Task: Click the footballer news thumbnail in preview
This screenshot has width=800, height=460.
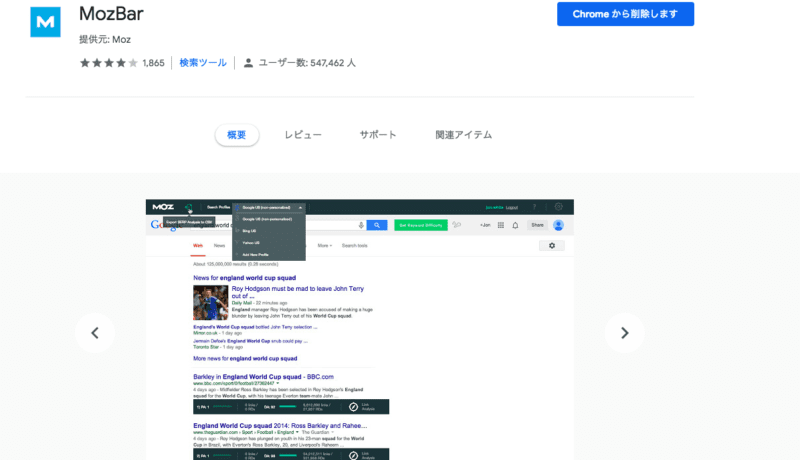Action: 211,302
